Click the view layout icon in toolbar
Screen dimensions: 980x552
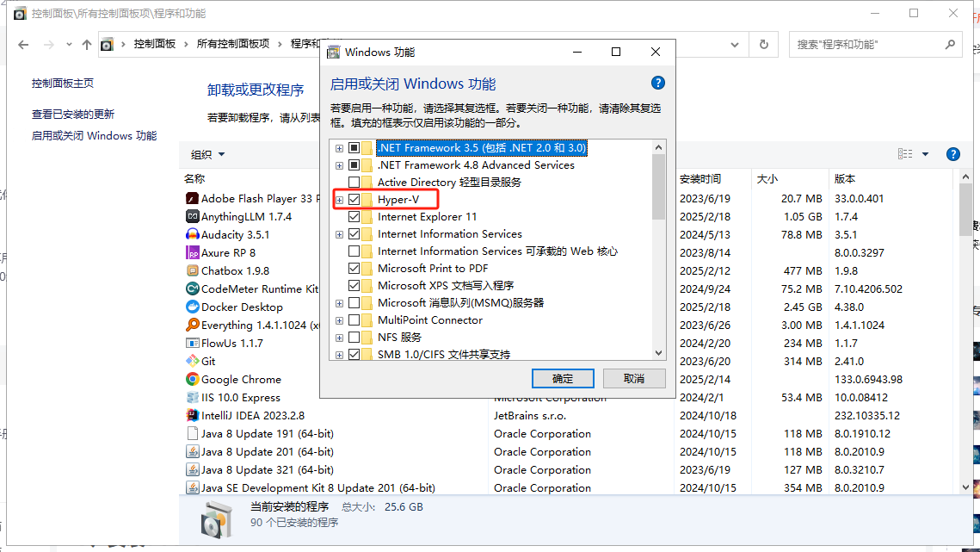905,154
